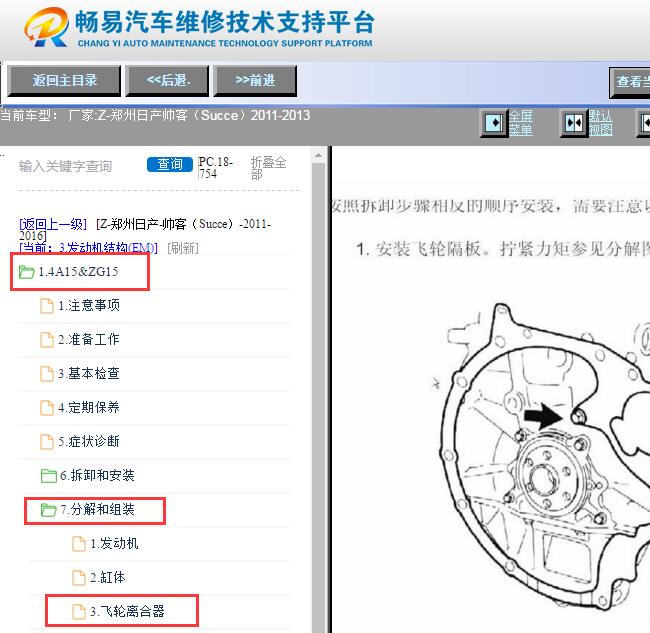The height and width of the screenshot is (633, 650).
Task: Open the current 3.发动机结构(EM) link
Action: tap(88, 248)
